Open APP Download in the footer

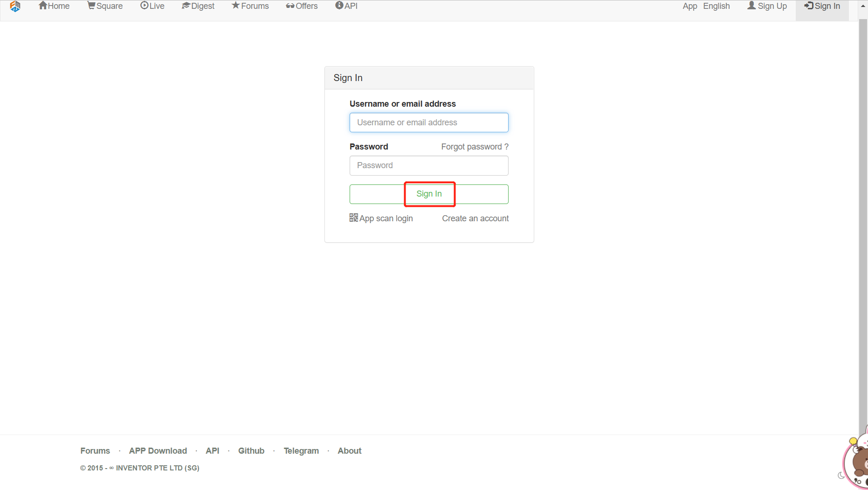tap(158, 451)
